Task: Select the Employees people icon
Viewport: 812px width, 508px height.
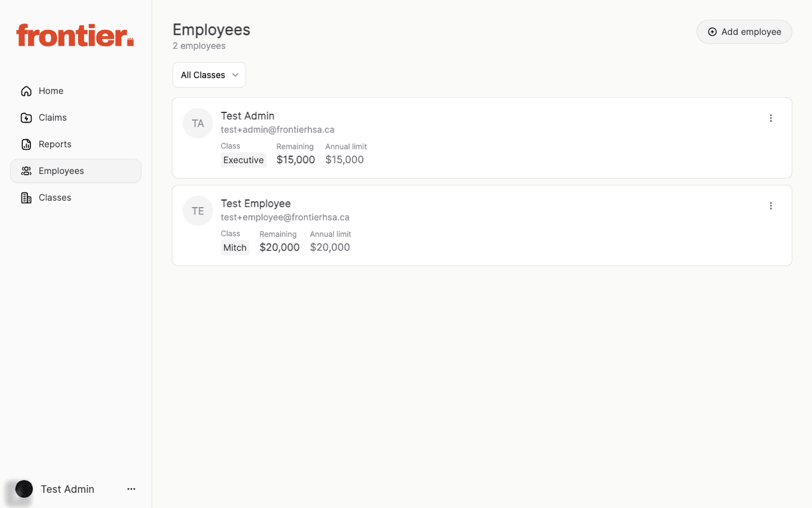Action: pyautogui.click(x=25, y=171)
